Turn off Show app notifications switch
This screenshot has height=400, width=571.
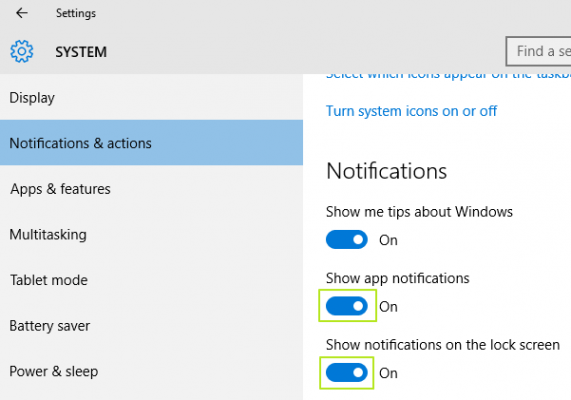pyautogui.click(x=347, y=306)
